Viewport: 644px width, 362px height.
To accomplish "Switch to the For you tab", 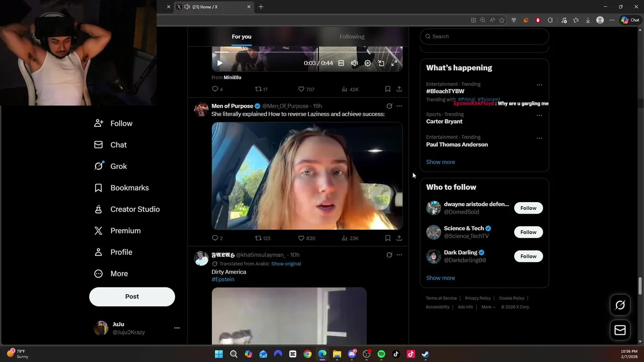I will pos(242,36).
